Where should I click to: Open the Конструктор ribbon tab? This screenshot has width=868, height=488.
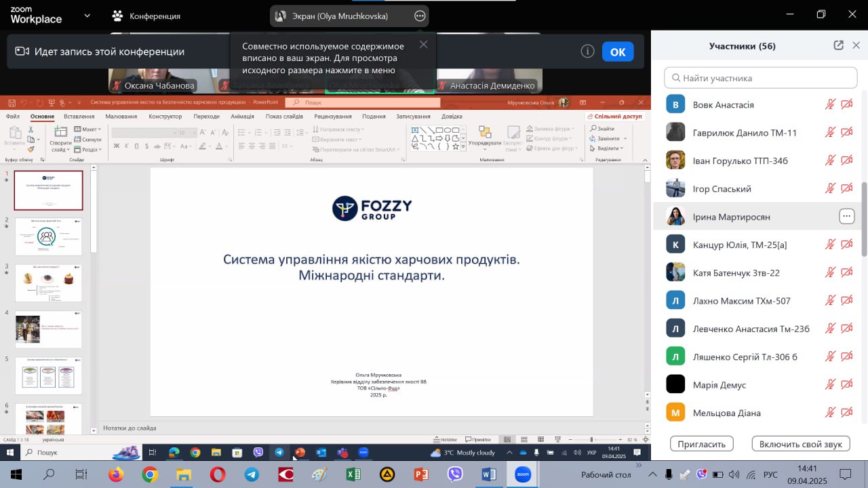click(x=165, y=117)
